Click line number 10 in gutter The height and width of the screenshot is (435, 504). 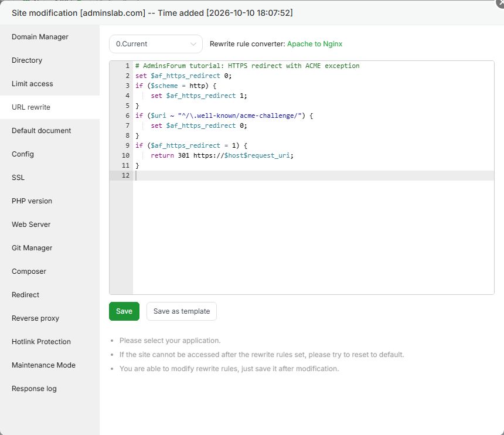click(125, 155)
